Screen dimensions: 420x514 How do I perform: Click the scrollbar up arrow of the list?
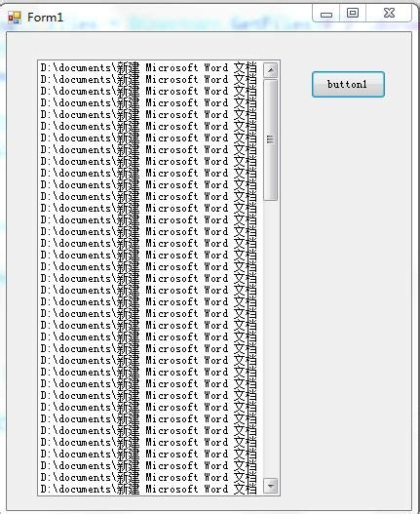271,70
